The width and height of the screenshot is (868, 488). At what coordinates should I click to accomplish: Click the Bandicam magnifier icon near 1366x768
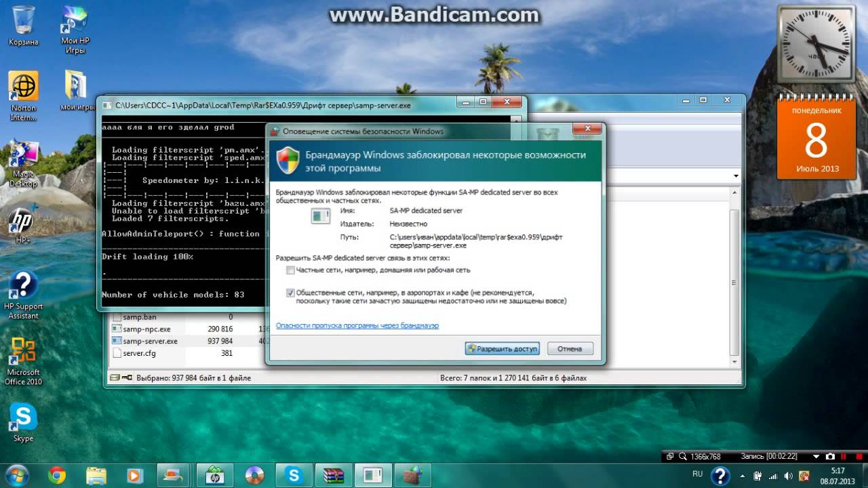pyautogui.click(x=684, y=456)
